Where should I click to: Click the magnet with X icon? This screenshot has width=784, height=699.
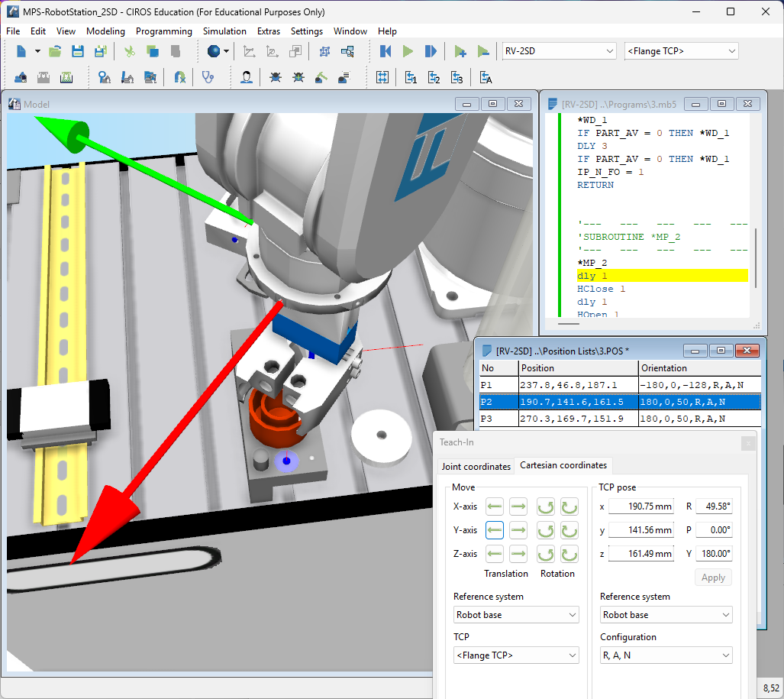[x=179, y=78]
